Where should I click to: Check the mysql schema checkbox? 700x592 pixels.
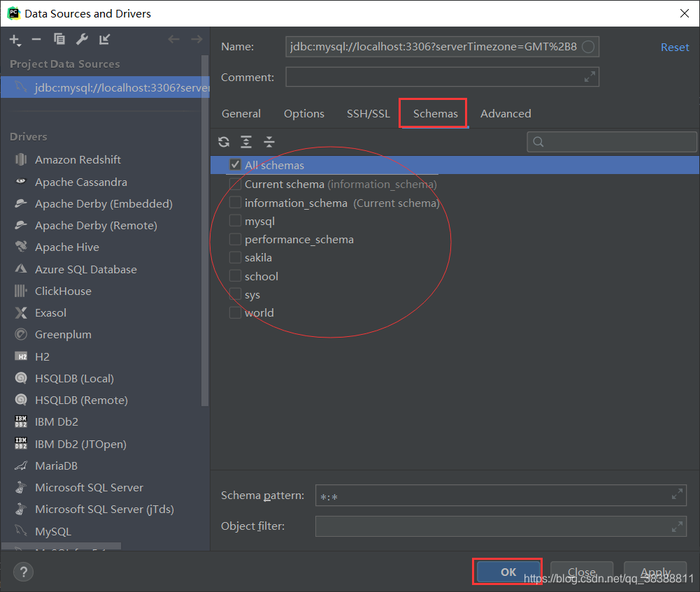point(235,221)
